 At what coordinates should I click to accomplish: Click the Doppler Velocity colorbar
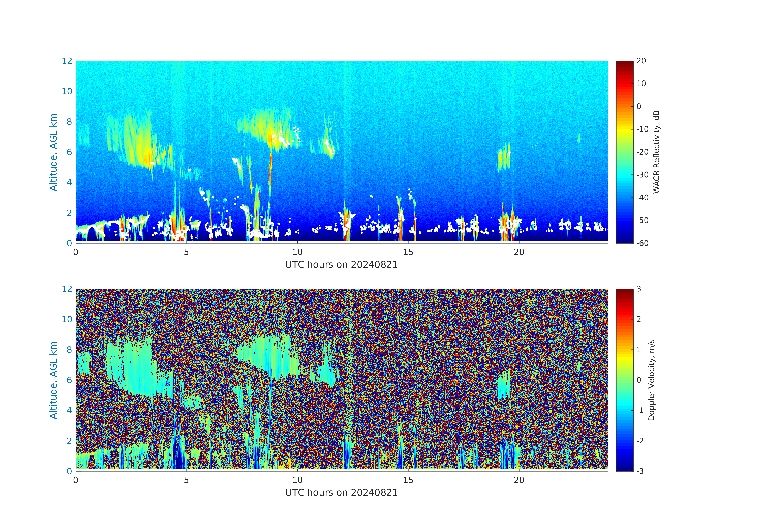624,380
